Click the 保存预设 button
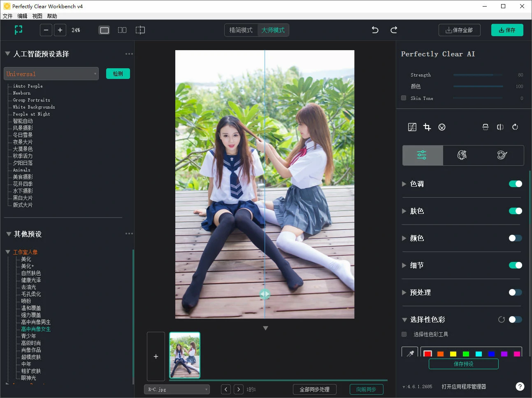532x398 pixels. pos(463,364)
